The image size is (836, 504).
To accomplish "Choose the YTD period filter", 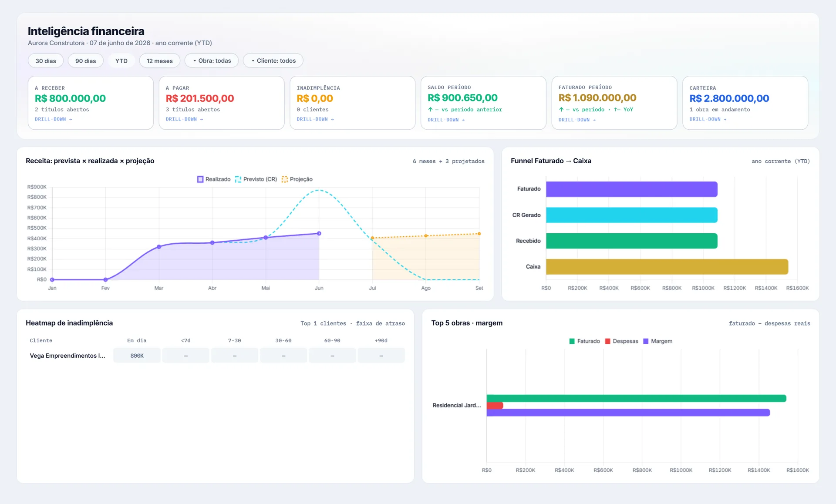I will tap(121, 60).
